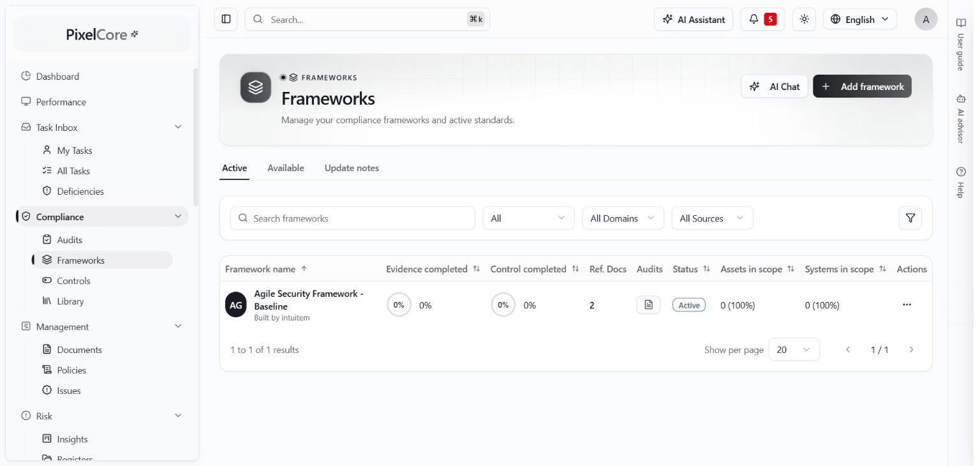Switch to the Update notes tab
Viewport: 980px width, 466px height.
tap(352, 168)
